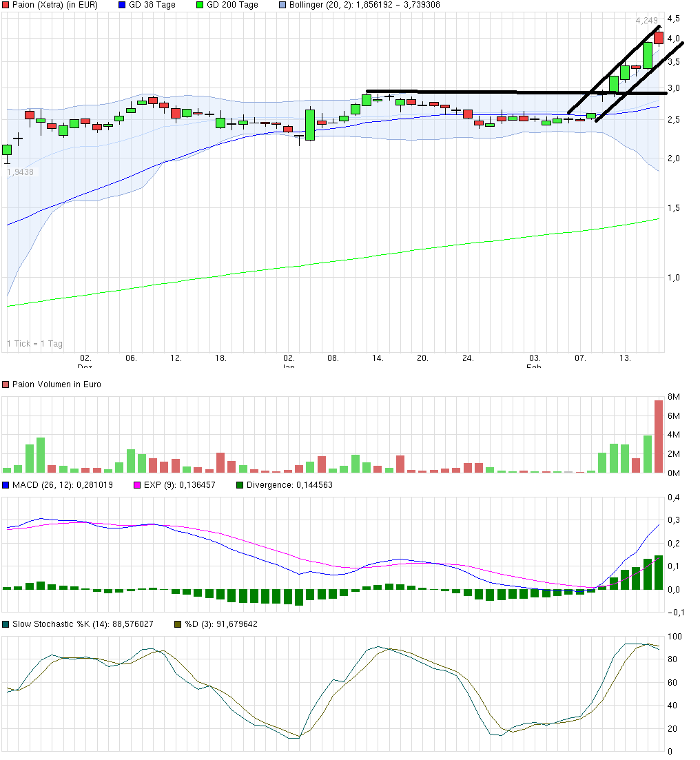Click the 100 stochastic axis label
The height and width of the screenshot is (760, 700).
click(675, 637)
